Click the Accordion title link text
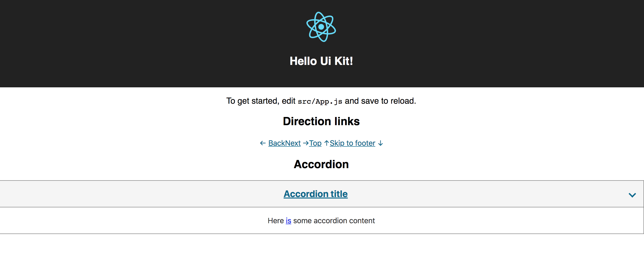Screen dimensions: 644x262 [315, 194]
